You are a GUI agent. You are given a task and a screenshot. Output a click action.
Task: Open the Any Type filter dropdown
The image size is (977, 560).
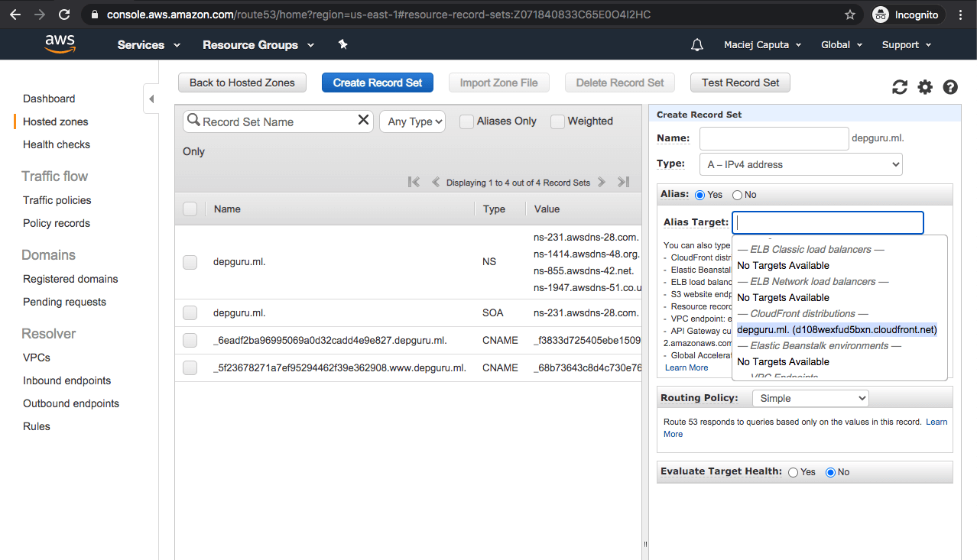pyautogui.click(x=413, y=121)
